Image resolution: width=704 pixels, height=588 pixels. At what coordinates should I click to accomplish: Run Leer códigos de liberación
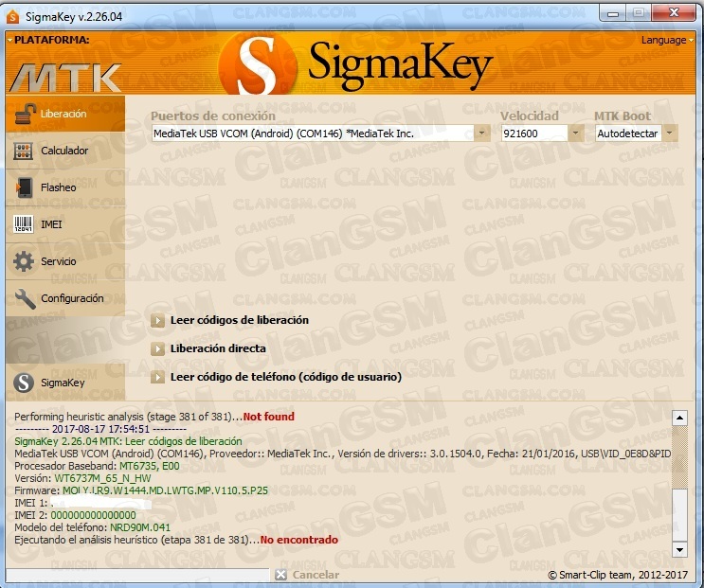tap(240, 320)
